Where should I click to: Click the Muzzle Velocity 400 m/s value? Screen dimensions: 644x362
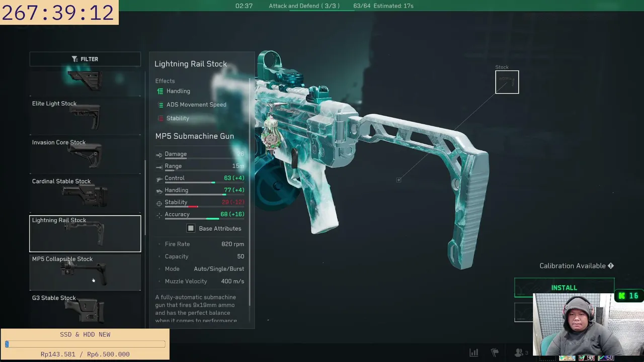[x=232, y=281]
